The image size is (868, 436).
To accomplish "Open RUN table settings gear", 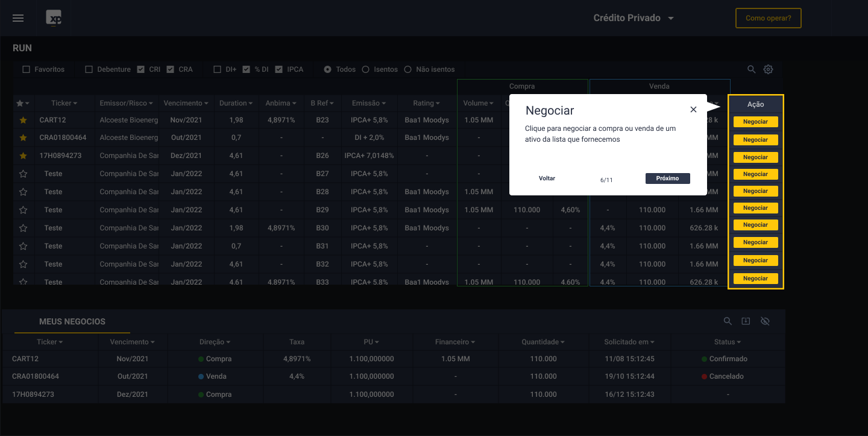I will tap(768, 69).
